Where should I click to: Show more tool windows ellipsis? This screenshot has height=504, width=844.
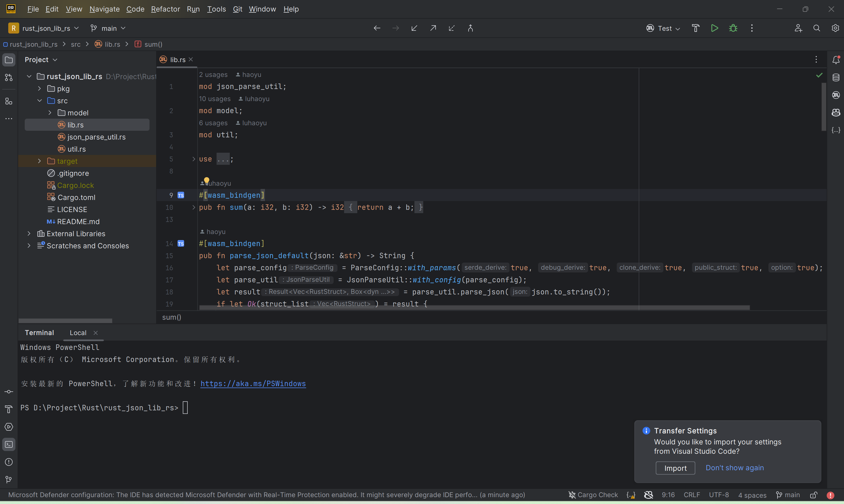(x=9, y=119)
